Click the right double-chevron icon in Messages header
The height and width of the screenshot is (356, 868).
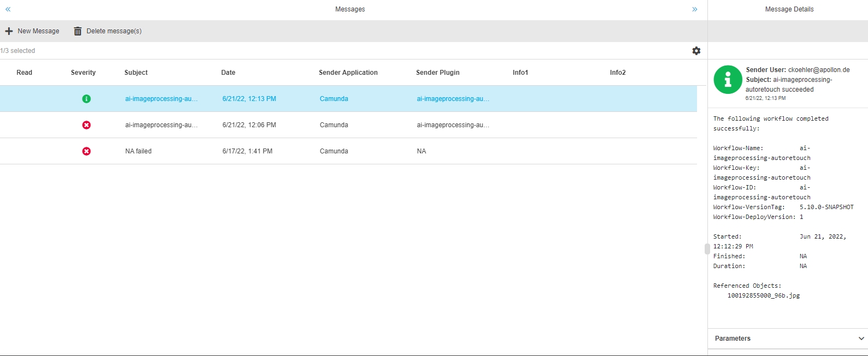tap(694, 9)
